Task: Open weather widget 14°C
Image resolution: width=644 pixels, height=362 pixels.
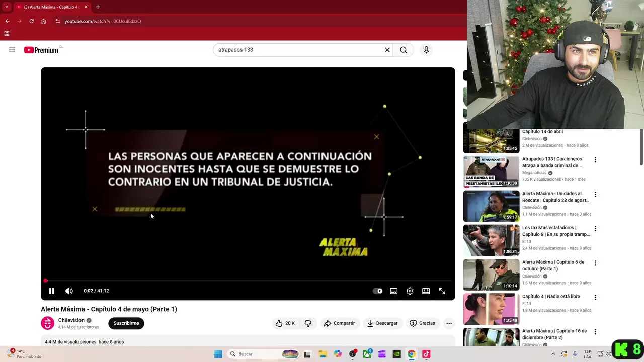Action: coord(23,354)
